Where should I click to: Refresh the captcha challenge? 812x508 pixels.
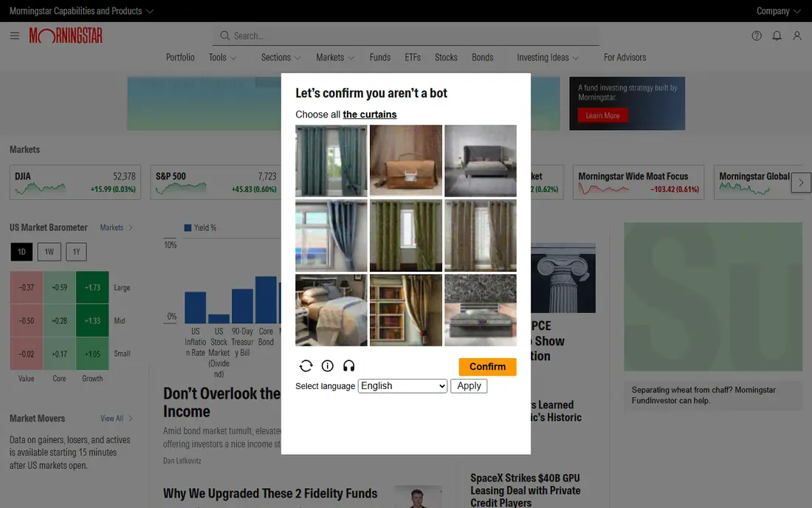(x=306, y=366)
